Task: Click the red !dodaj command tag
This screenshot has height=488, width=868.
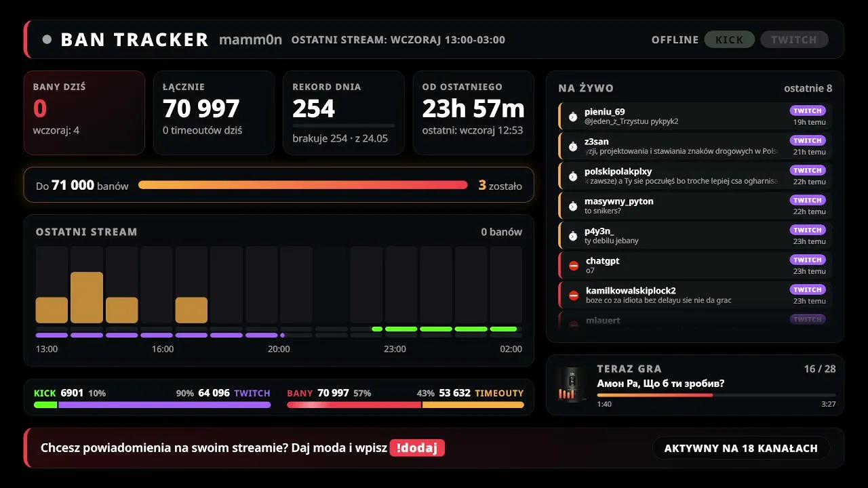Action: point(417,448)
